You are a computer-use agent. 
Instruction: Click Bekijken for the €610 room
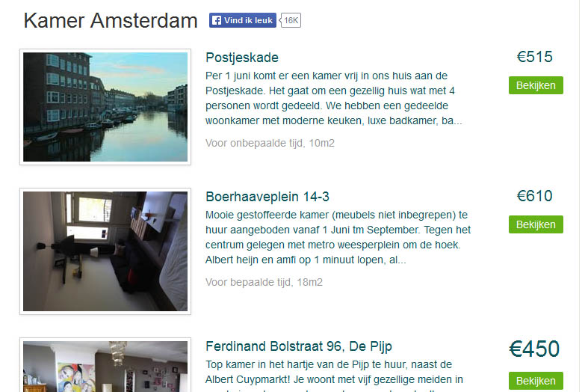(536, 224)
